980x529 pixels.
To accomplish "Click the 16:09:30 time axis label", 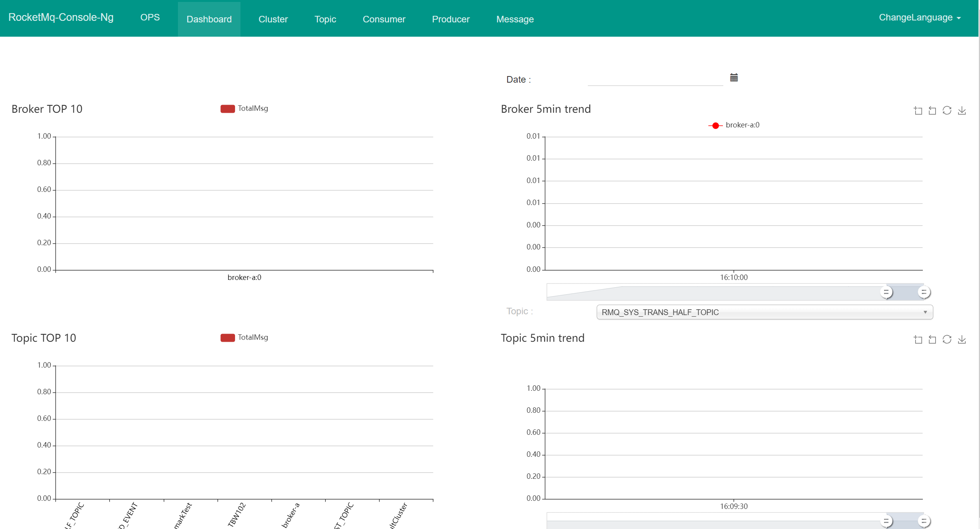I will click(734, 506).
